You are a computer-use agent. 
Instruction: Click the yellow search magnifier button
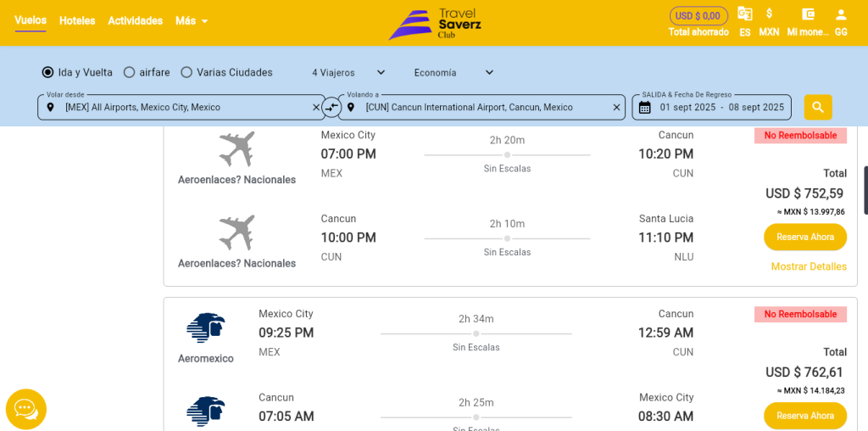pyautogui.click(x=818, y=108)
